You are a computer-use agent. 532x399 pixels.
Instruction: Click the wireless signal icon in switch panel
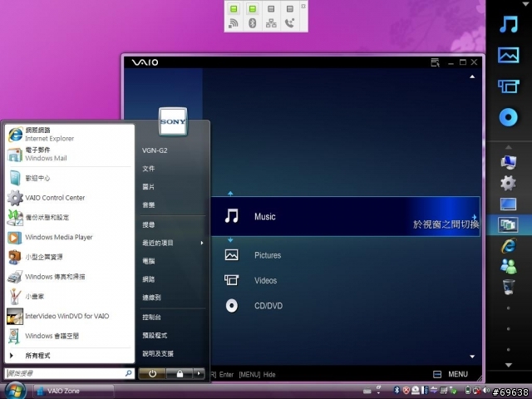(234, 23)
